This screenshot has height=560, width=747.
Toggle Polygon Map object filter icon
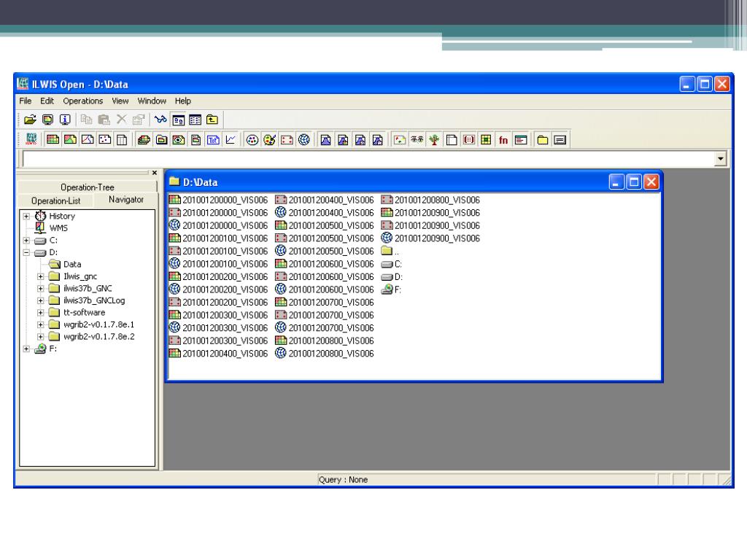pyautogui.click(x=70, y=139)
